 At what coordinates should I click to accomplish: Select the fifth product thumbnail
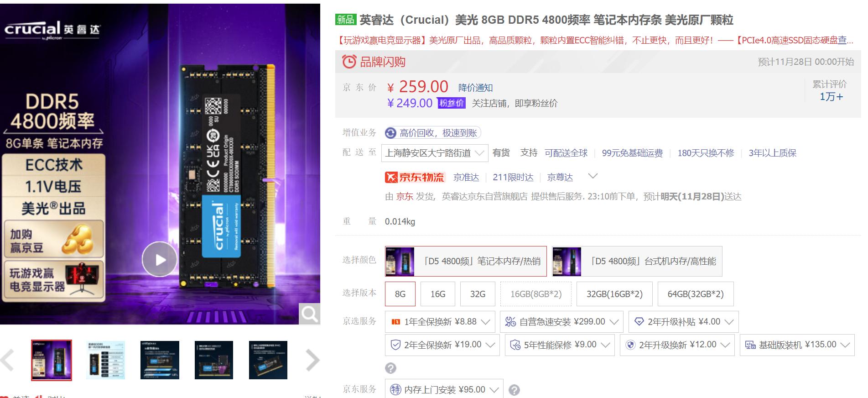pos(268,360)
